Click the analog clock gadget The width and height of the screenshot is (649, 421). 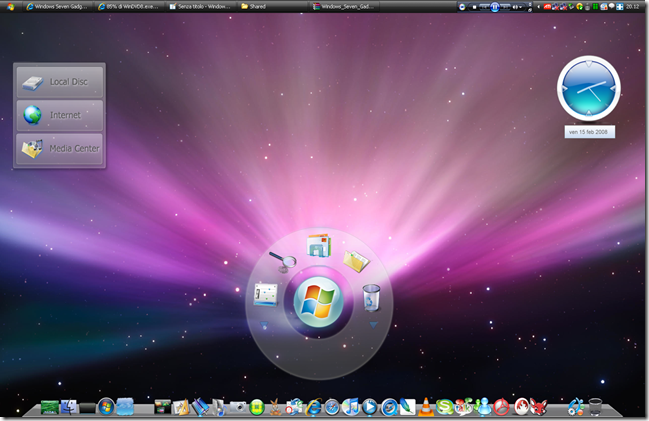click(588, 88)
